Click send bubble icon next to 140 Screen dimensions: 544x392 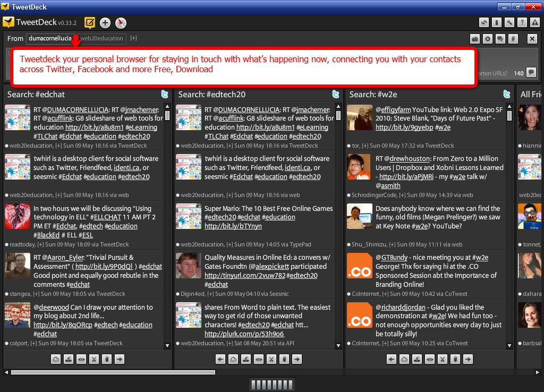[531, 72]
